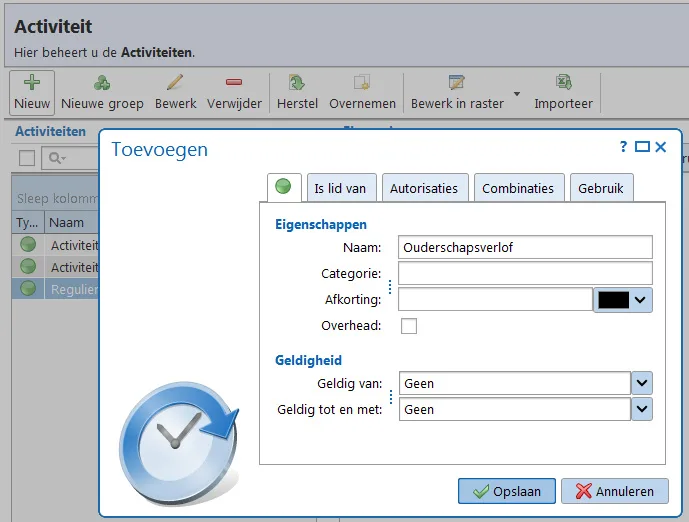Image resolution: width=689 pixels, height=522 pixels.
Task: Tick the checkbox beside the search field
Action: pos(27,158)
